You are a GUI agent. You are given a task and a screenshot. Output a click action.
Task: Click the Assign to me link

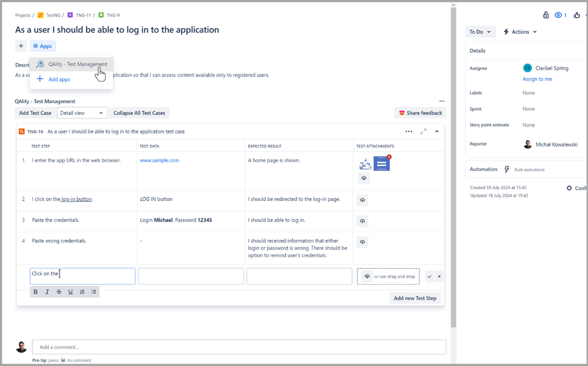click(x=537, y=78)
